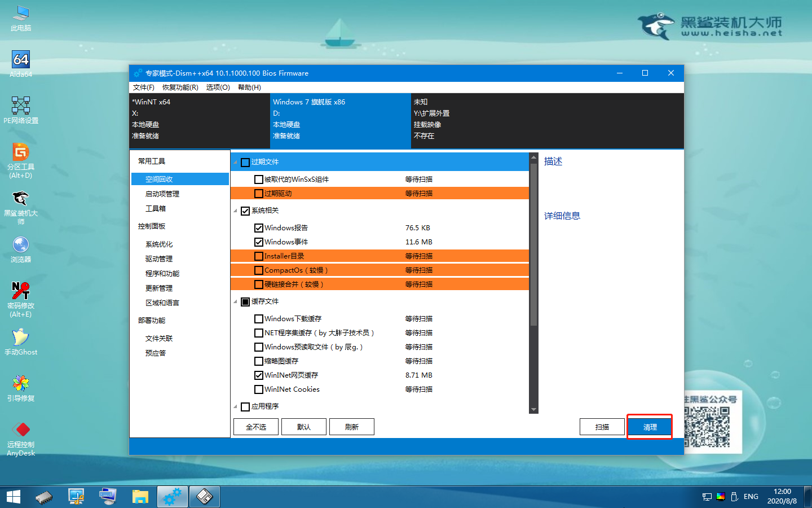Image resolution: width=812 pixels, height=508 pixels.
Task: Open the PE网络设置 desktop icon
Action: [21, 110]
